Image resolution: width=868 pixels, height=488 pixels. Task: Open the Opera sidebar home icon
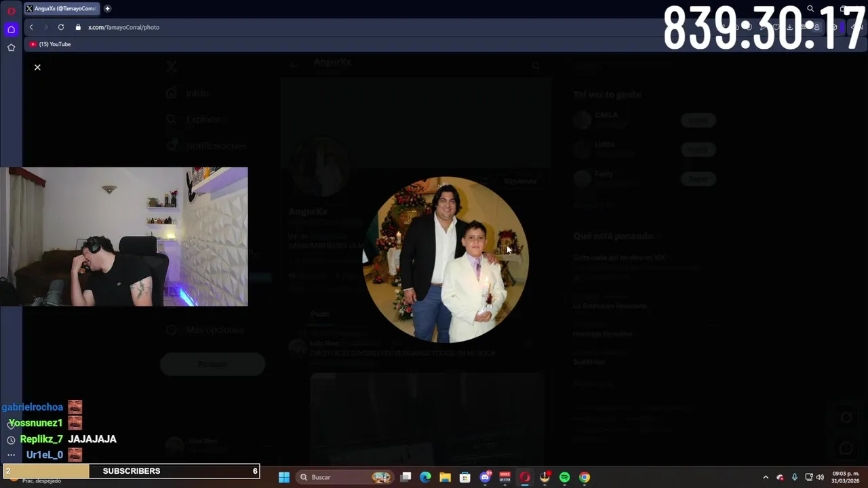(11, 29)
